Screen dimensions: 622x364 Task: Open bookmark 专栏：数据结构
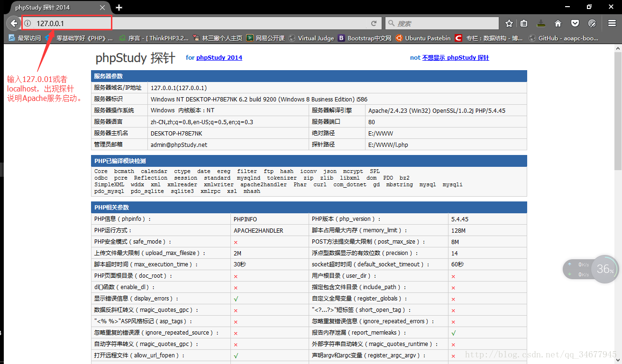tap(489, 38)
